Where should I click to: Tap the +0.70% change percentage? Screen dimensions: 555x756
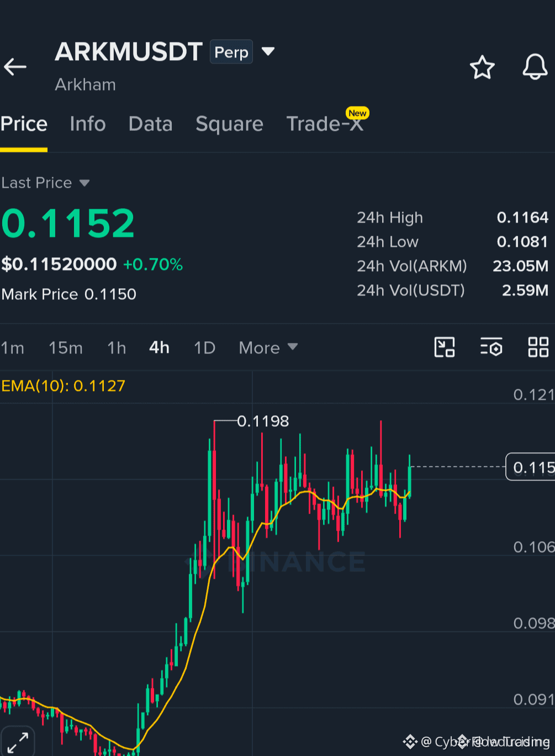pos(153,265)
